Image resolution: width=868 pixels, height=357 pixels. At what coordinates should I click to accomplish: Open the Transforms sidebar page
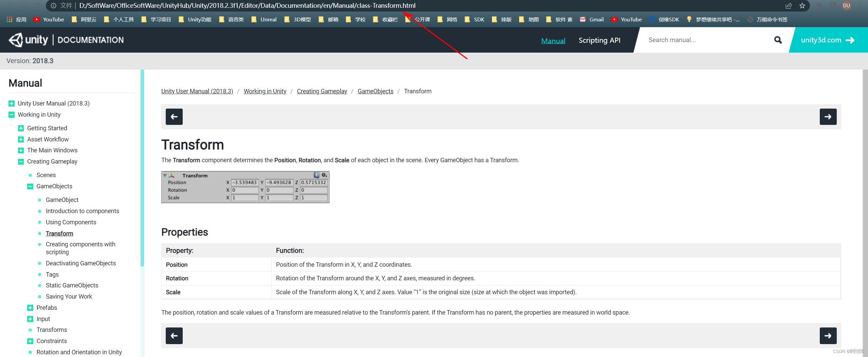pos(52,330)
